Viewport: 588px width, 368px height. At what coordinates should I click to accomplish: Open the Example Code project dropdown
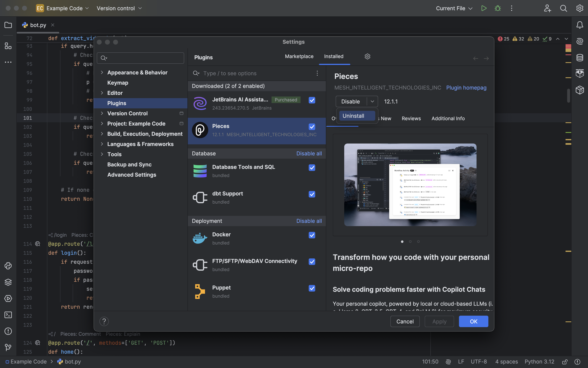(62, 8)
